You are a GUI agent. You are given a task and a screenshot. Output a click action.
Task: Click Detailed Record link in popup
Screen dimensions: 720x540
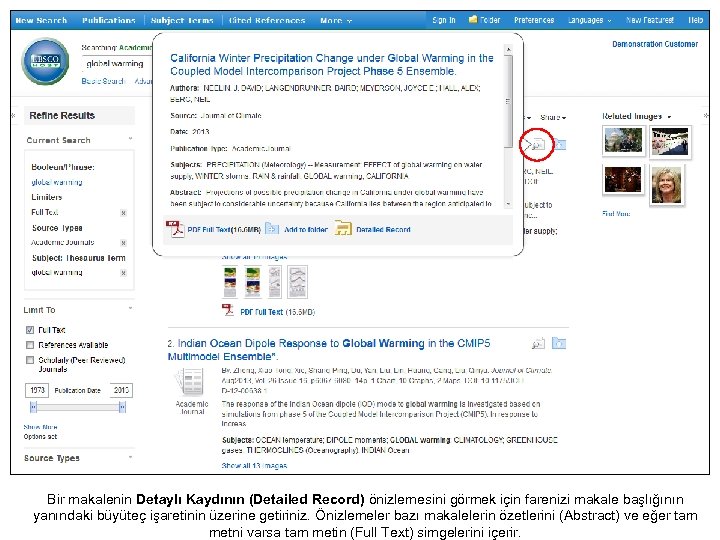pos(383,230)
